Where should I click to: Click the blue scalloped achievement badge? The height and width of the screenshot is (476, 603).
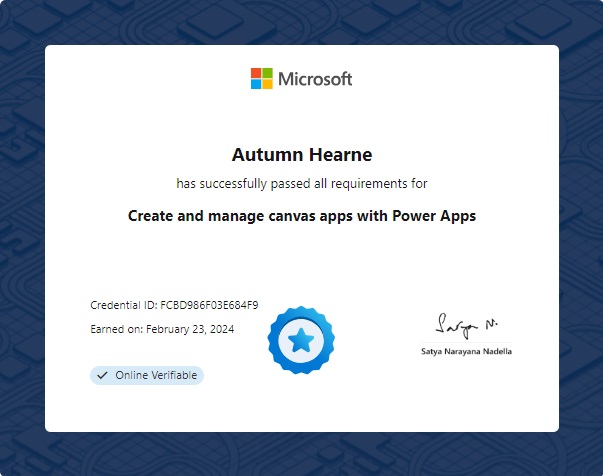click(x=301, y=340)
